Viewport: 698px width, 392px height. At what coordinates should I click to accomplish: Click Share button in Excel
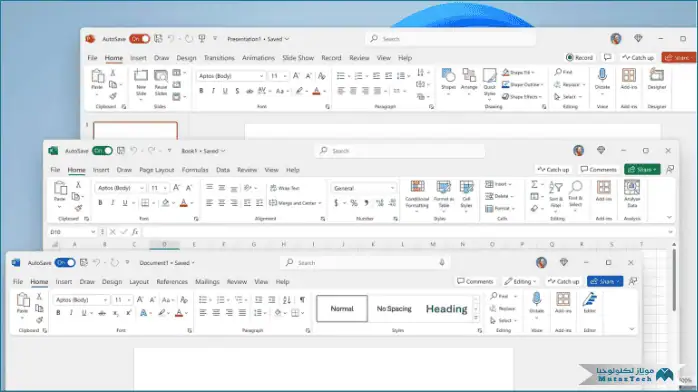click(642, 170)
